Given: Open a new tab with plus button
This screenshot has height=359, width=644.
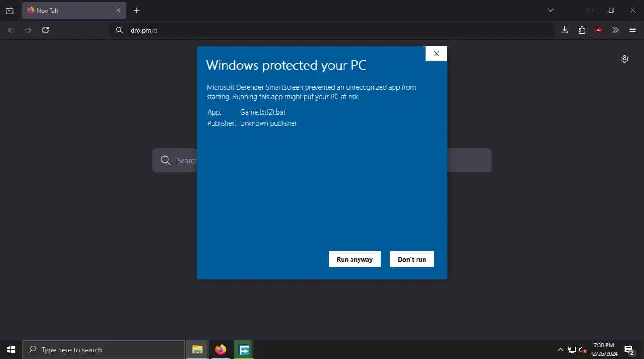Looking at the screenshot, I should [137, 10].
